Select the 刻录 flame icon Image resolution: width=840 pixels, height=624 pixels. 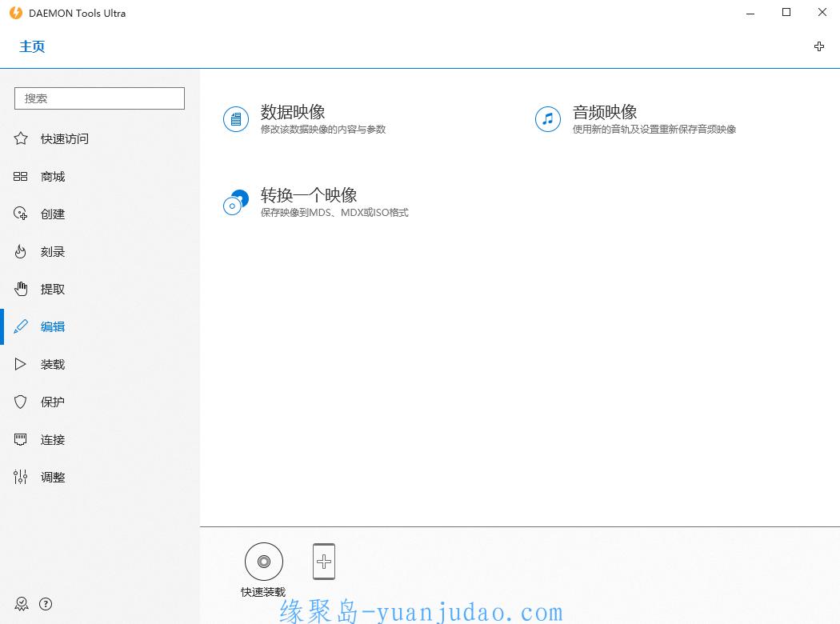21,252
